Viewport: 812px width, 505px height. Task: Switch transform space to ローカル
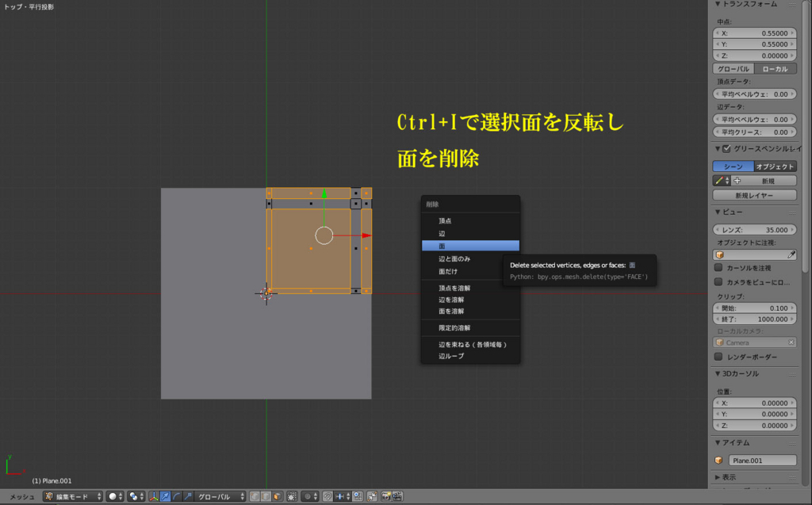(776, 69)
